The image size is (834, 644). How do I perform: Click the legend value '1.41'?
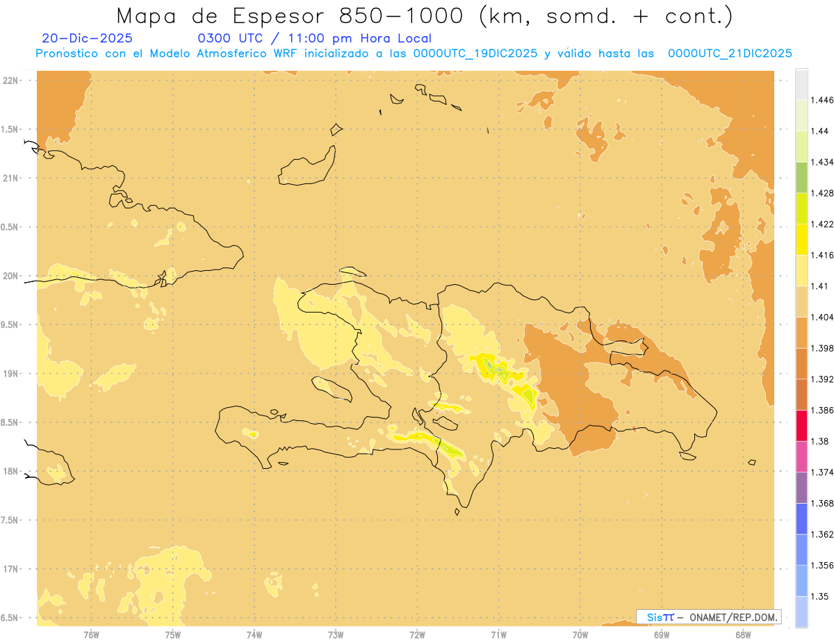tap(819, 286)
